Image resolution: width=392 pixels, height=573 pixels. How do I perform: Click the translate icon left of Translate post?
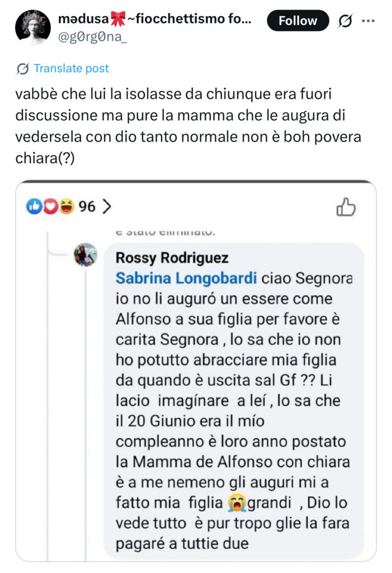pyautogui.click(x=23, y=69)
